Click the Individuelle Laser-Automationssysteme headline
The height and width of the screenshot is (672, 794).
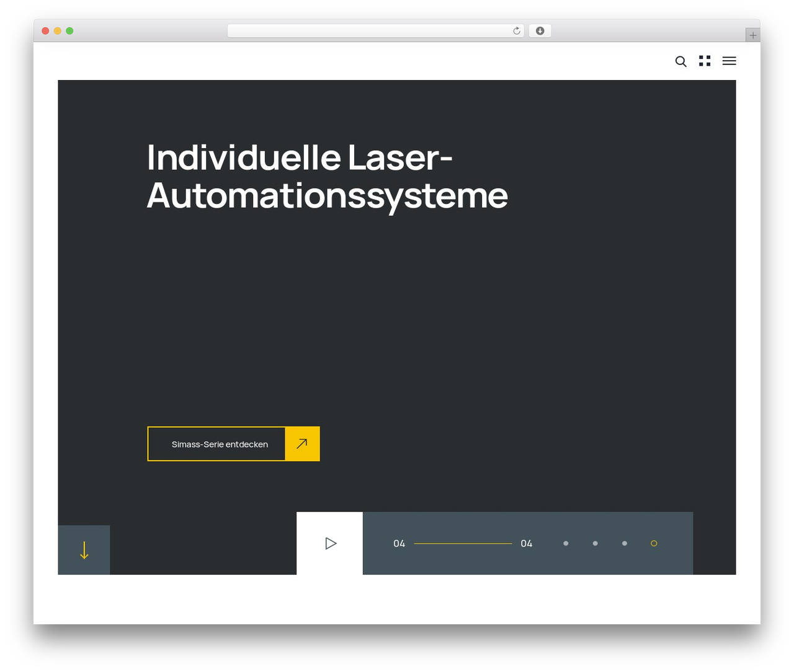(x=328, y=177)
